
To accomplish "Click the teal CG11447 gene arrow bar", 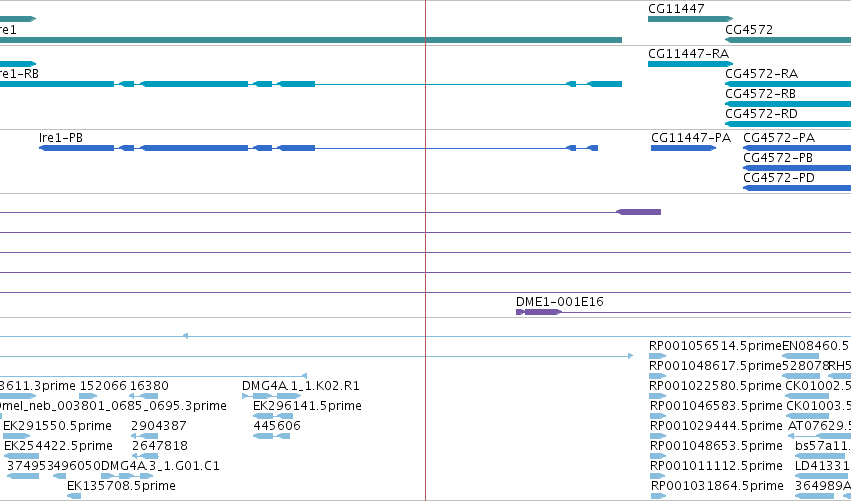I will [690, 19].
